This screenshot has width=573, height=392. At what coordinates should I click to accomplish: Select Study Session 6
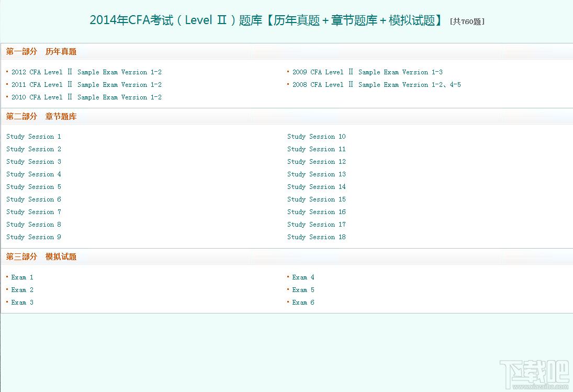coord(33,199)
